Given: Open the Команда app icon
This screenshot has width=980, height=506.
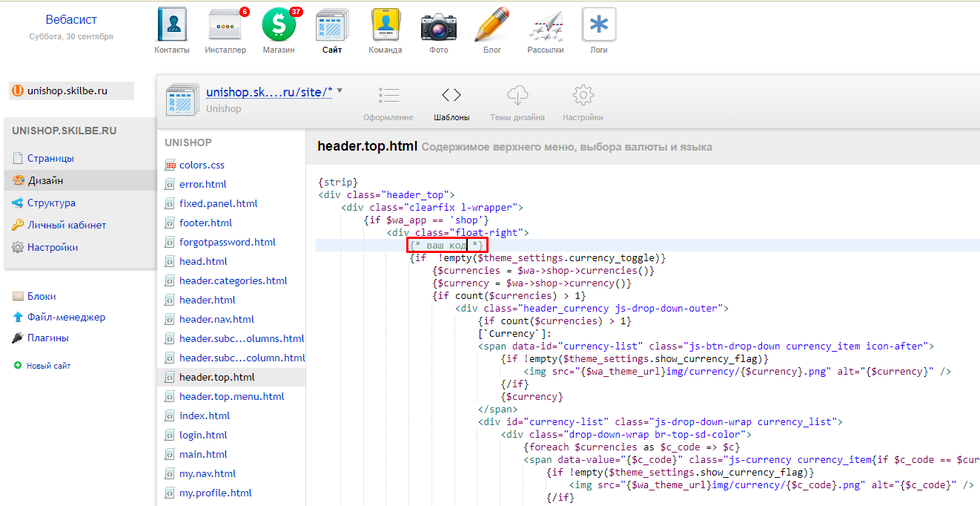Looking at the screenshot, I should click(385, 27).
